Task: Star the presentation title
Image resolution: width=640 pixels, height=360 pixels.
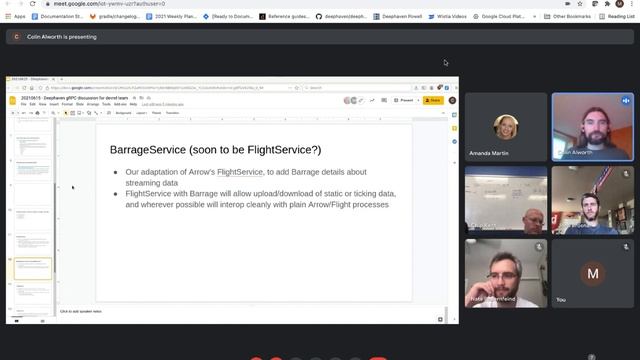Action: 134,98
